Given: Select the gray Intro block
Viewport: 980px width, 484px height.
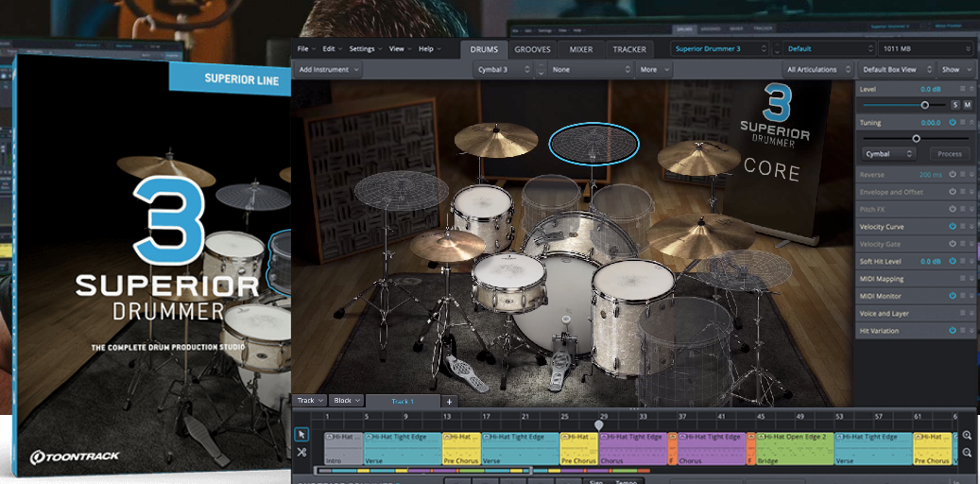Looking at the screenshot, I should click(x=344, y=448).
